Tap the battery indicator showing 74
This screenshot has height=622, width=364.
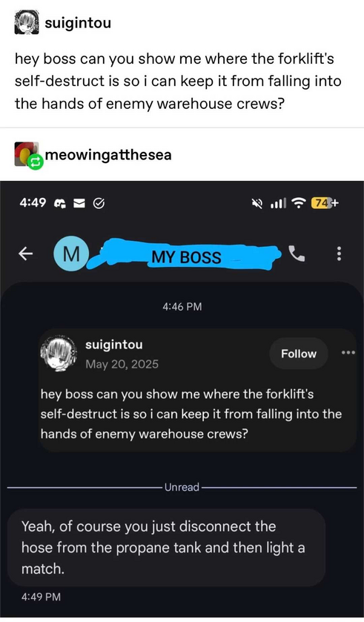click(x=325, y=202)
